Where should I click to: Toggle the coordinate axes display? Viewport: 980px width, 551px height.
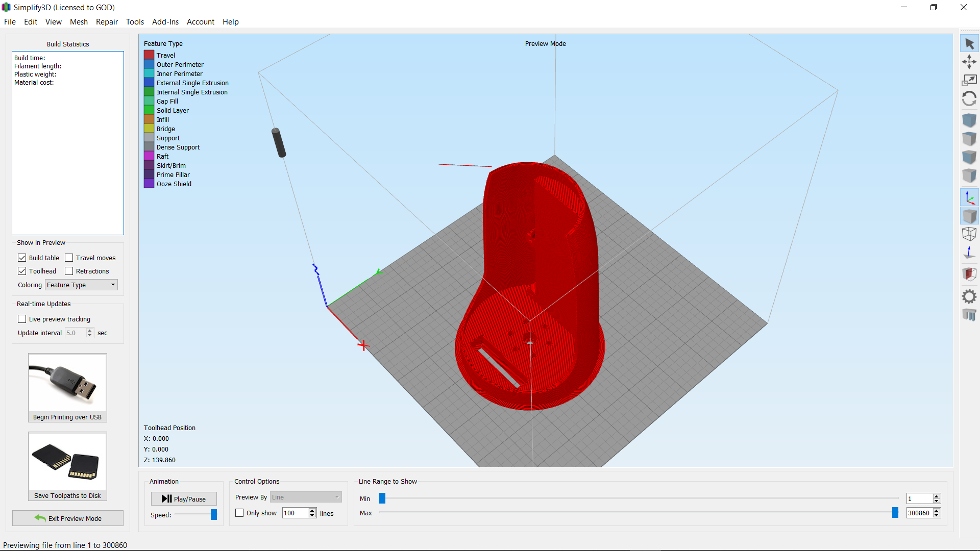point(969,197)
